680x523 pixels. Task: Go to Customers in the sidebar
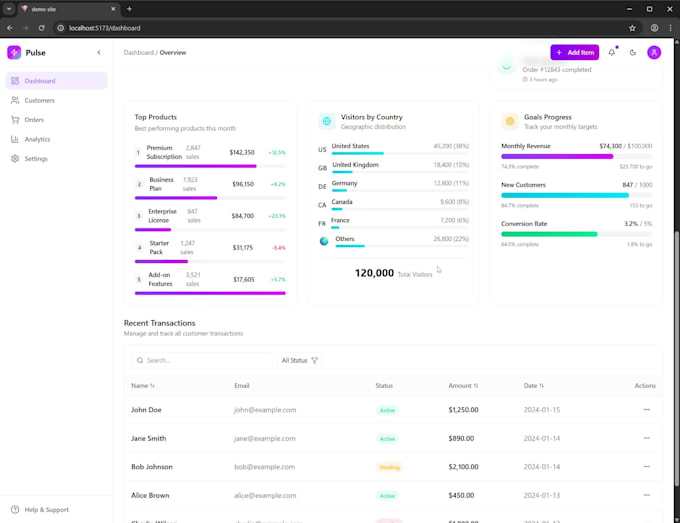click(56, 101)
